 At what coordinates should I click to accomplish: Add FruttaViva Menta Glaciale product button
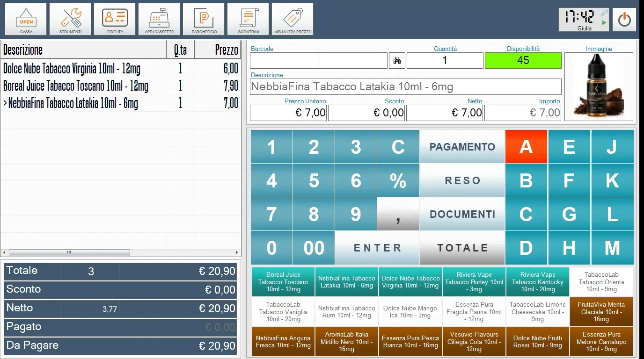(601, 312)
